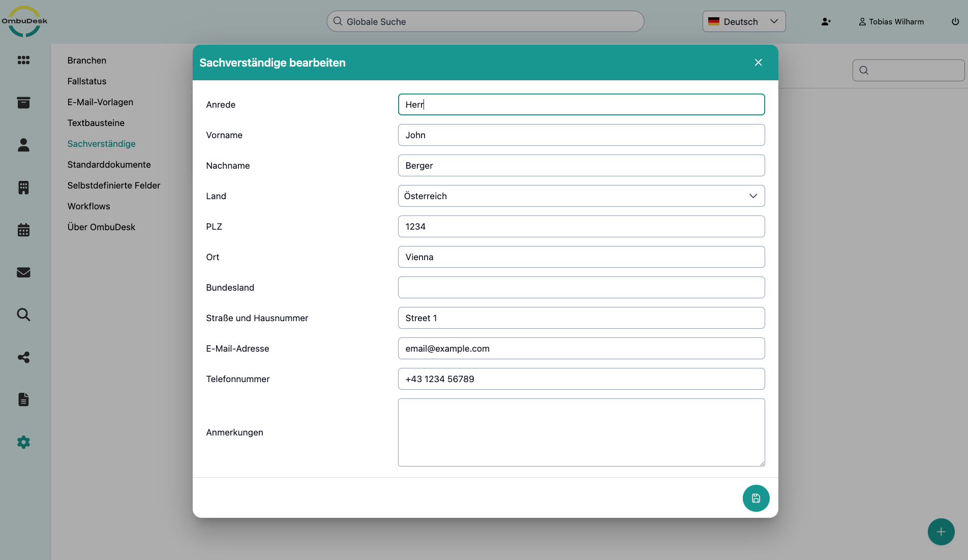
Task: Open Fallstatus in settings menu
Action: [x=87, y=81]
